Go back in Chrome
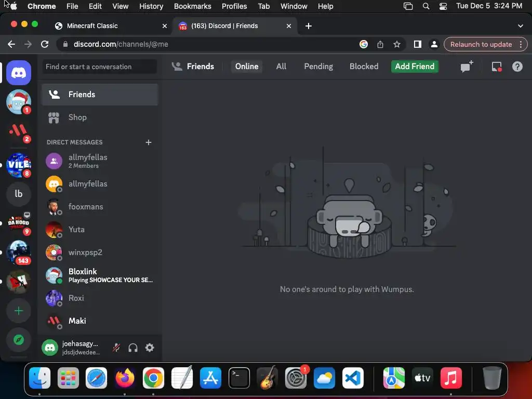The width and height of the screenshot is (532, 399). (x=11, y=44)
